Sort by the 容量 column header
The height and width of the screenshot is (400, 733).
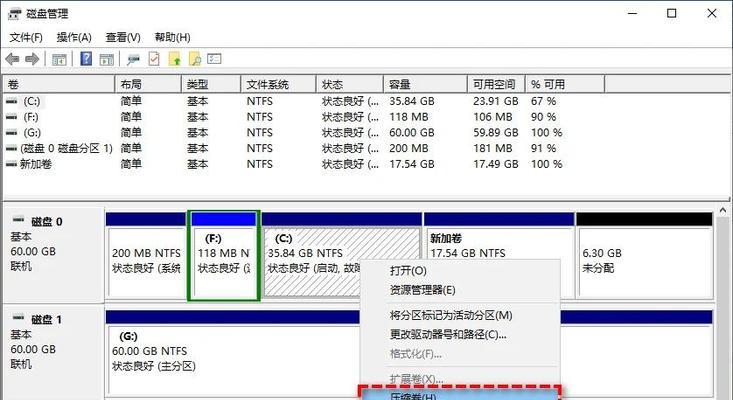tap(425, 84)
